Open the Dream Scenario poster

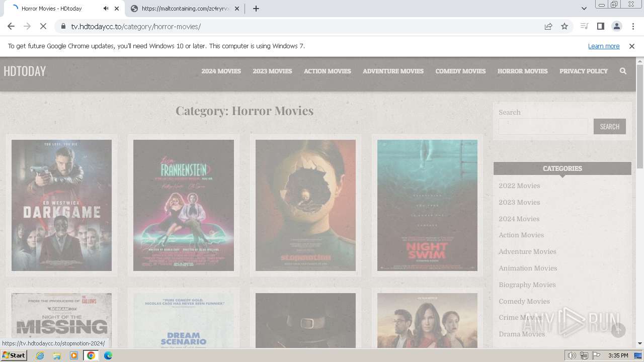tap(184, 320)
